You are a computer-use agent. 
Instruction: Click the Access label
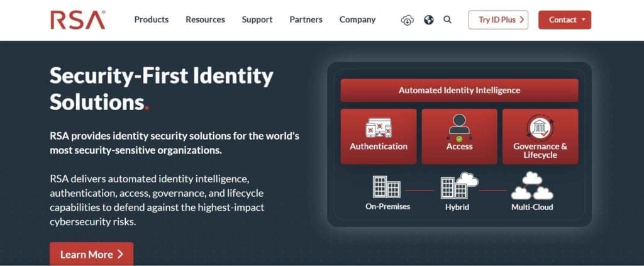click(x=459, y=146)
